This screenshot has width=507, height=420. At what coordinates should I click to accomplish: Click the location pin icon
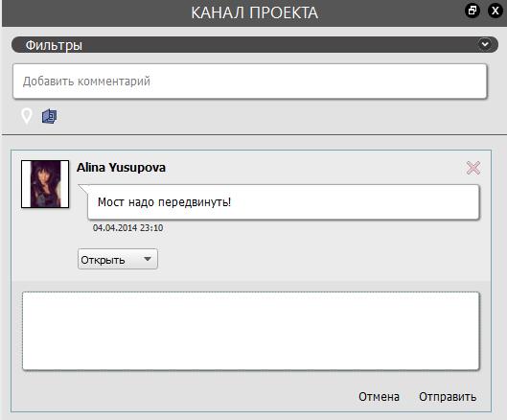(27, 116)
